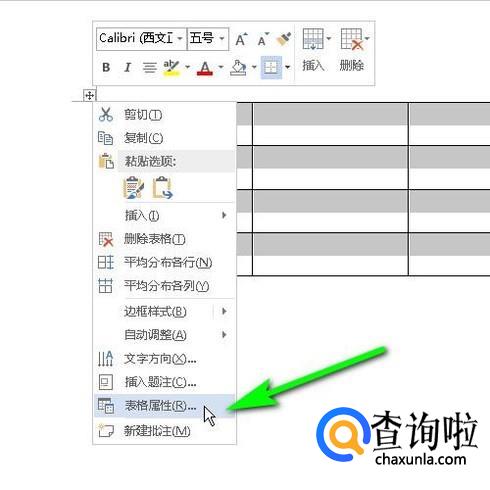Click the table move handle
This screenshot has width=490, height=490.
pos(89,96)
